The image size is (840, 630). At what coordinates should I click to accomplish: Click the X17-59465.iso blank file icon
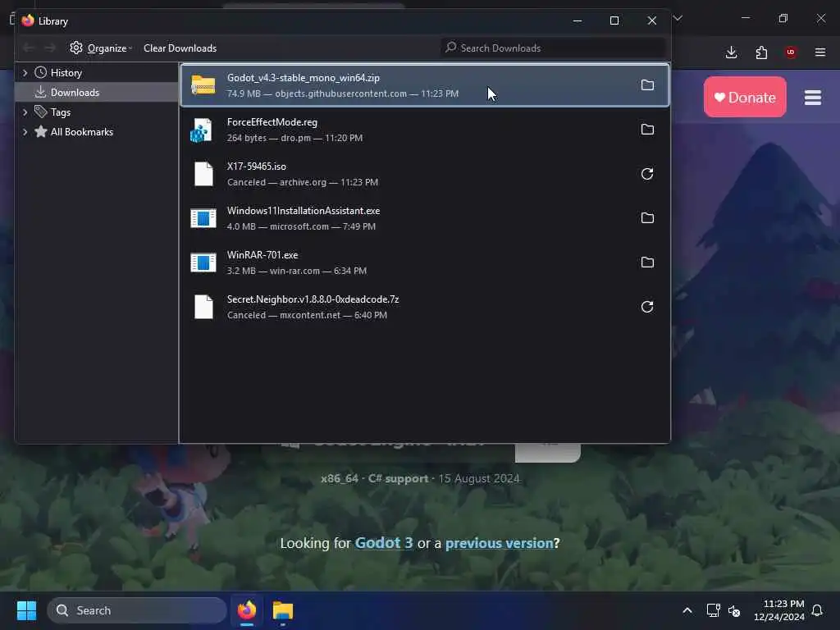point(203,174)
